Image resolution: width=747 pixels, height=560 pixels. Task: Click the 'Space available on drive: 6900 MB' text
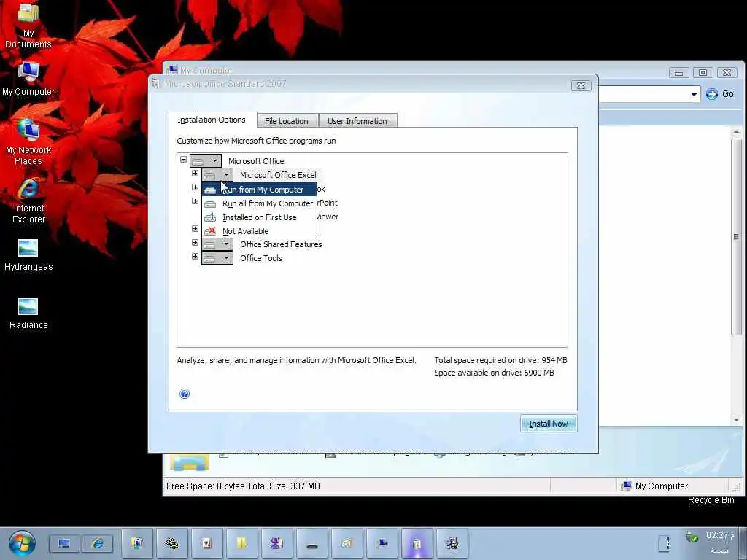point(494,373)
